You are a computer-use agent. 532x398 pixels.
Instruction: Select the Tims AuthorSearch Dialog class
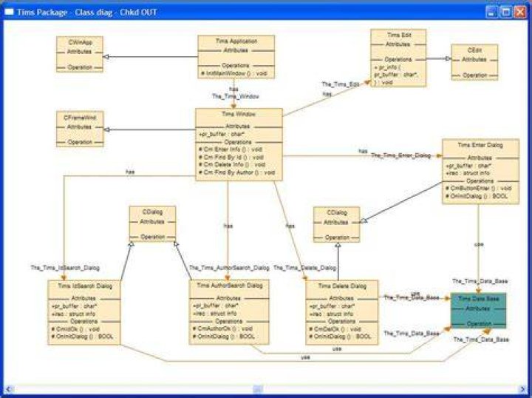(229, 312)
